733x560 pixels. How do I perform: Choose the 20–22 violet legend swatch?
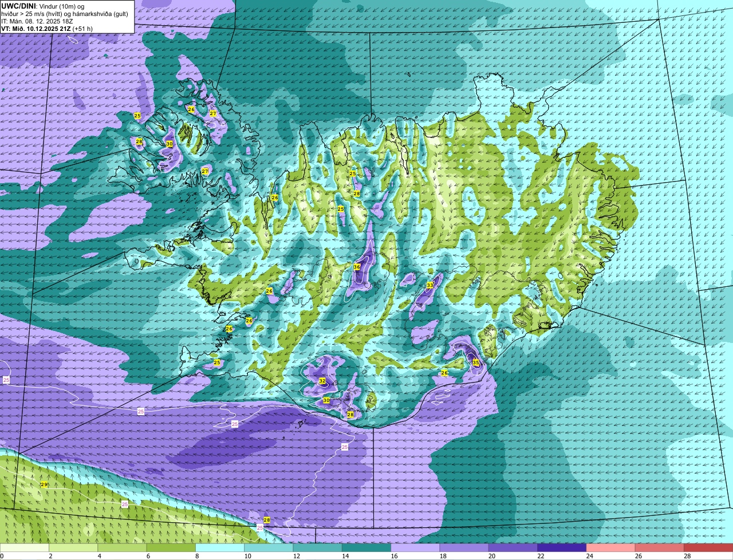[x=513, y=547]
